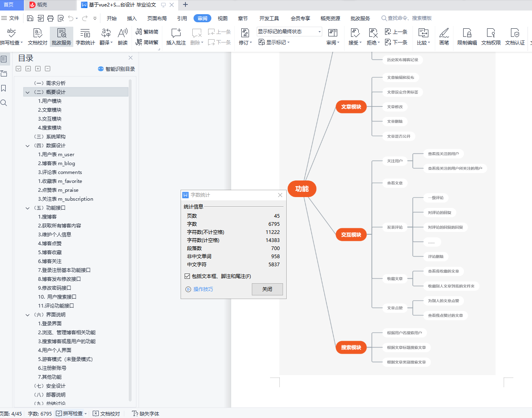
Task: Go to 上一条 revision beside 接受
Action: pos(396,32)
